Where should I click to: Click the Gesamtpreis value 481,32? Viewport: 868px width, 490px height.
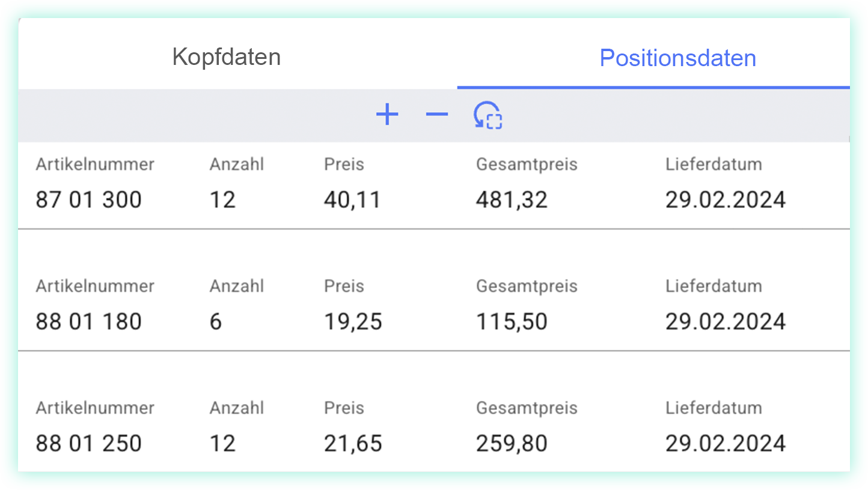click(x=512, y=200)
